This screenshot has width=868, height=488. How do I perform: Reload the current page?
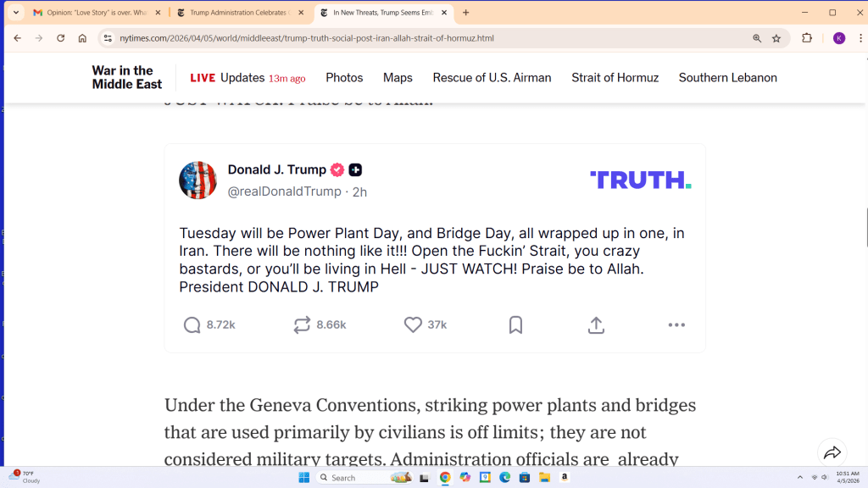[x=59, y=38]
